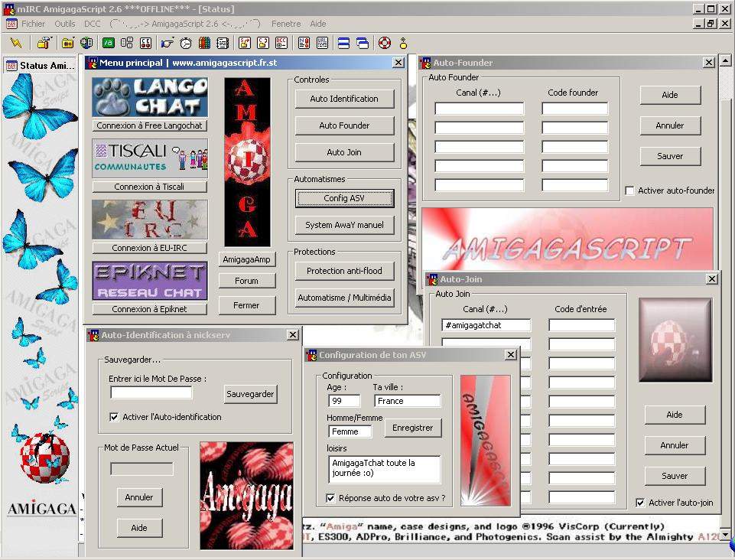Click the About toolbar icon
This screenshot has height=560, width=735.
[403, 44]
